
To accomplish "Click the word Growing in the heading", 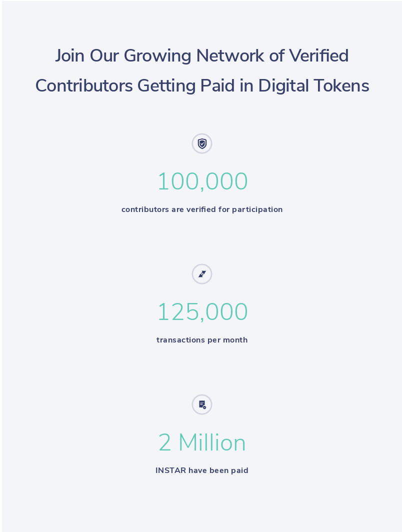I will coord(157,56).
